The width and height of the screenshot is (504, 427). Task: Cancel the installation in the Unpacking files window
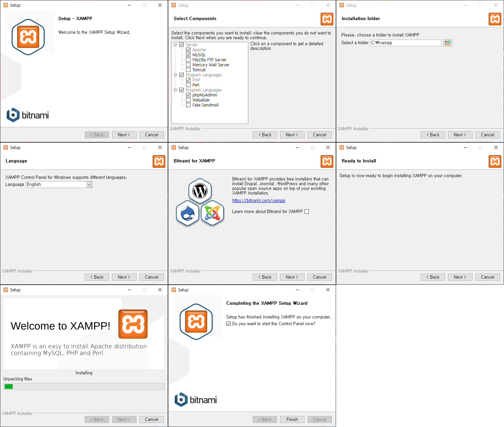(x=152, y=420)
